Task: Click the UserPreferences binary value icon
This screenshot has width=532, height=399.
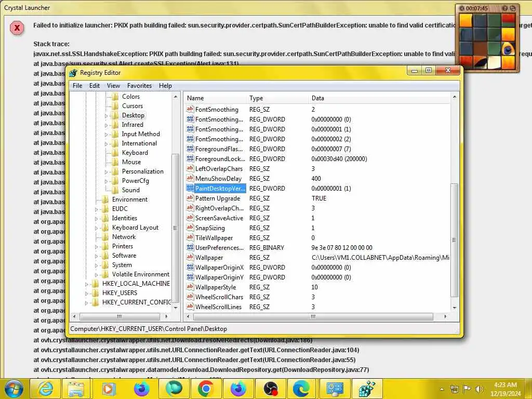Action: pos(190,247)
